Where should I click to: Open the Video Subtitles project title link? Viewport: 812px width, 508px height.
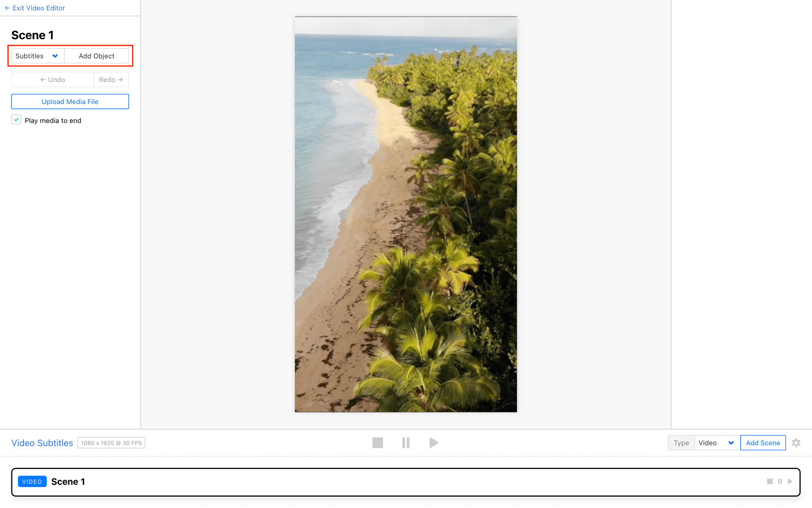tap(42, 443)
